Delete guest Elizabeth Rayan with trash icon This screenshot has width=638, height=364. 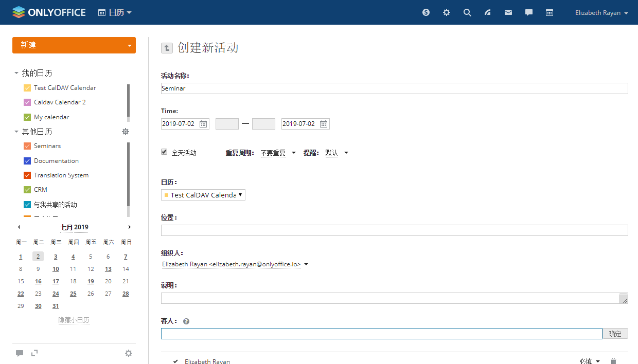coord(613,361)
